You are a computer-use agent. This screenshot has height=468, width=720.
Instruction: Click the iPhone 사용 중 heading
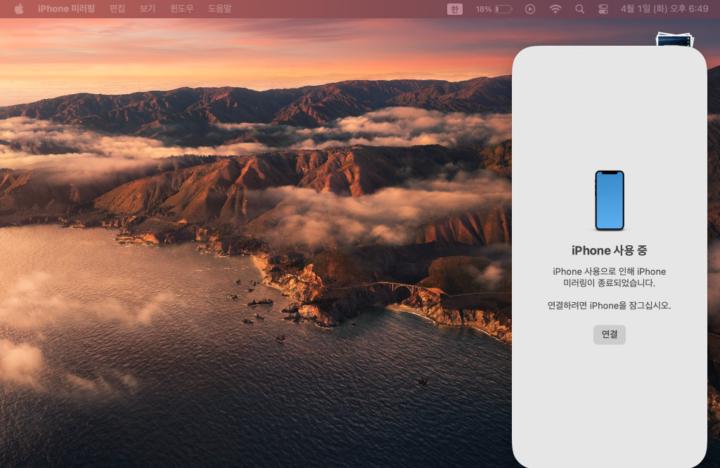[x=609, y=250]
